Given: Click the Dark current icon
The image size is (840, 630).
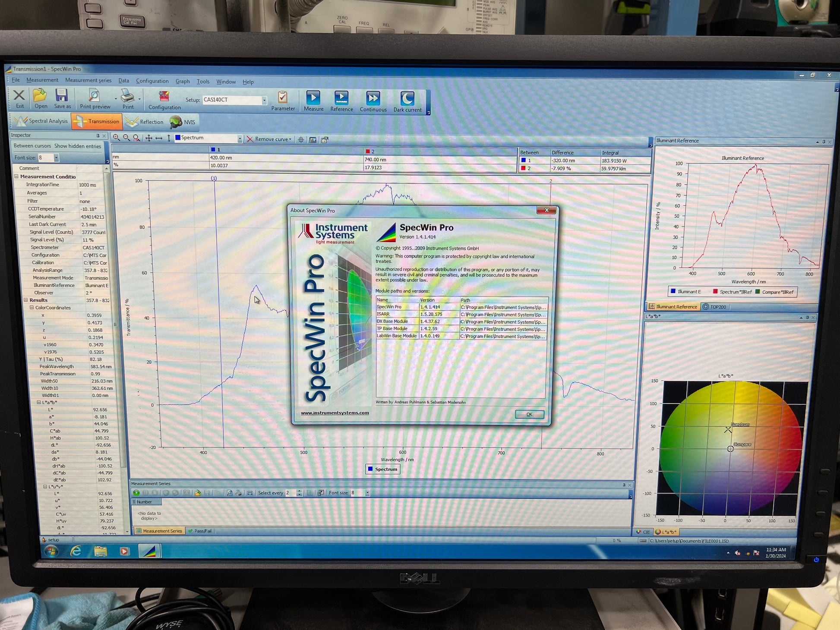Looking at the screenshot, I should [x=407, y=99].
